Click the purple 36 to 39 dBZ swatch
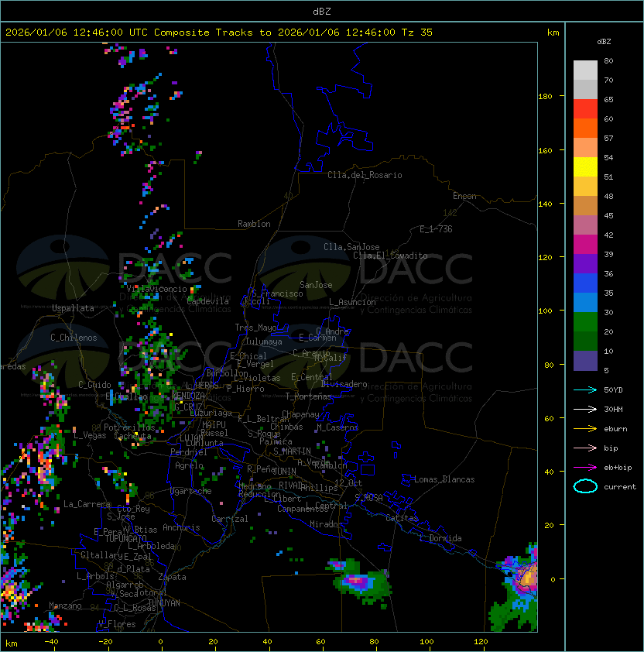Screen dimensions: 644x652 pos(585,264)
